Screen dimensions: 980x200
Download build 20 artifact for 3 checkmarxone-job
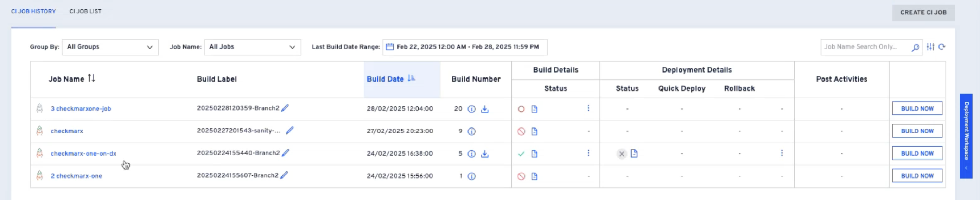tap(484, 109)
